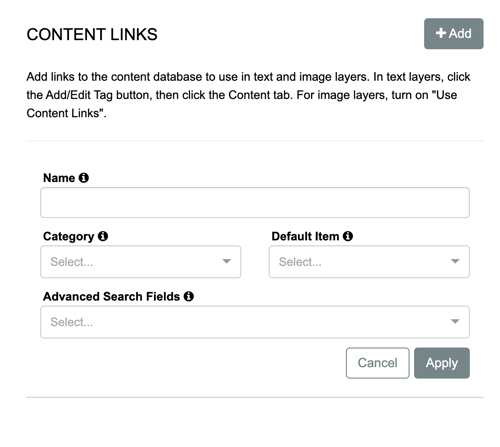The height and width of the screenshot is (447, 500).
Task: Click the info icon beside Category
Action: (x=103, y=236)
